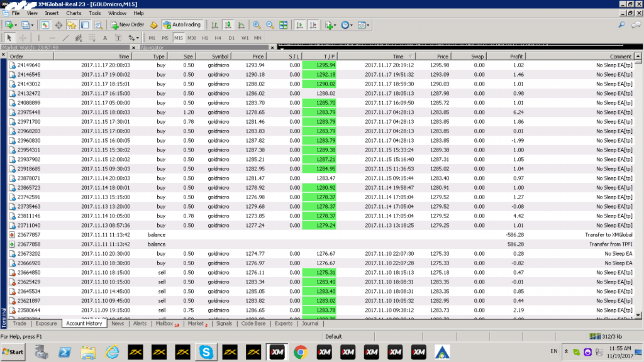Open the File menu
Viewport: 644px width, 362px height.
click(x=16, y=13)
